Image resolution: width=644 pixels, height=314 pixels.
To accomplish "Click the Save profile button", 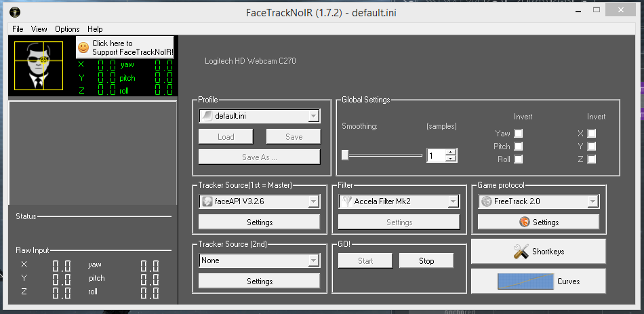I will click(x=294, y=137).
